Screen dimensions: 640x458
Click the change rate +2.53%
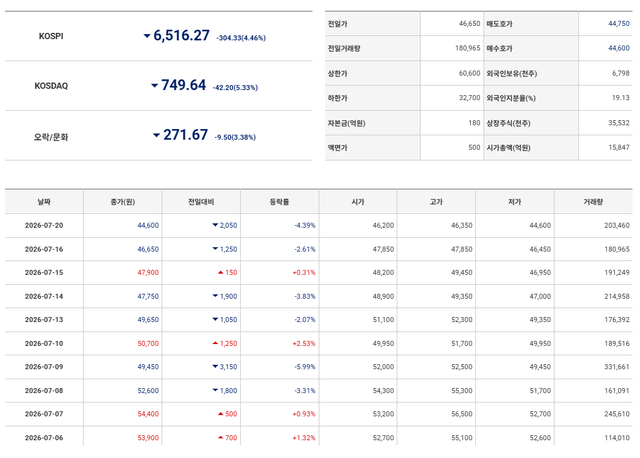coord(304,343)
